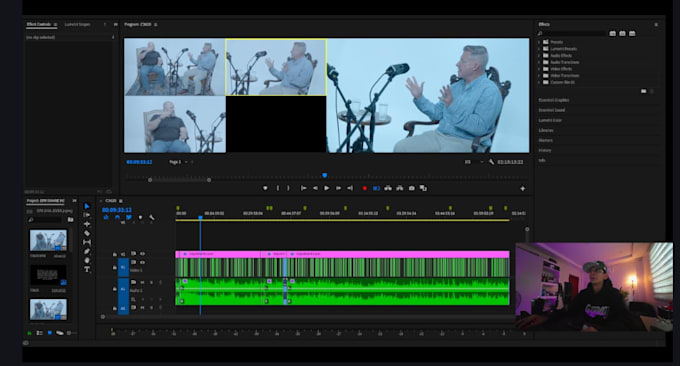Select the Ripple Edit tool
This screenshot has width=680, height=366.
[x=87, y=224]
